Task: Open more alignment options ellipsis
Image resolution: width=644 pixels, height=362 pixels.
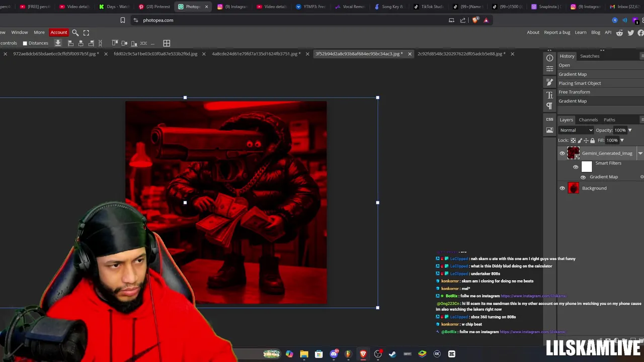Action: tap(152, 43)
